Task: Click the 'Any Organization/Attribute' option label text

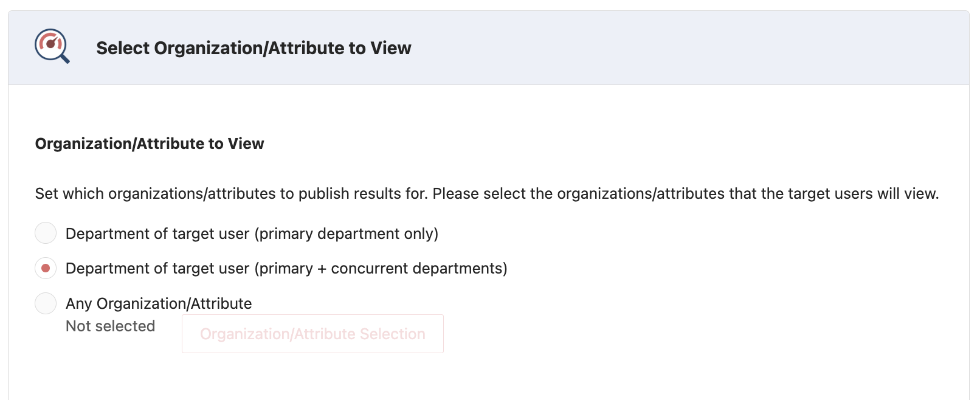Action: click(159, 303)
